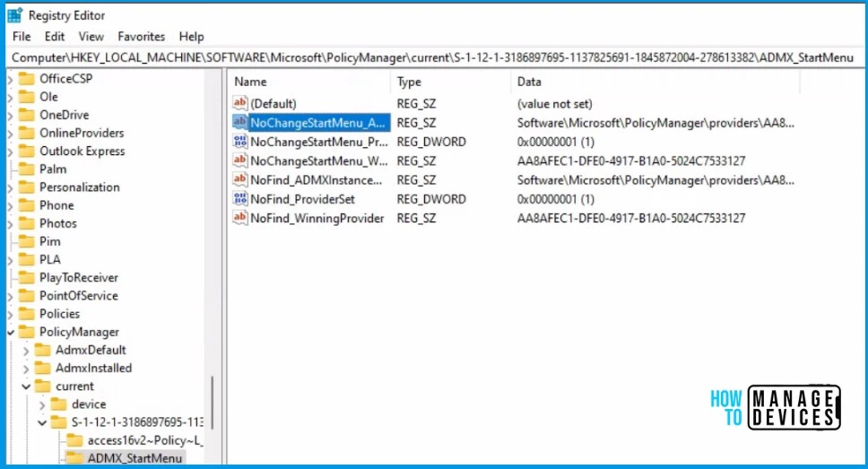Image resolution: width=868 pixels, height=469 pixels.
Task: Open the File menu
Action: pos(22,37)
